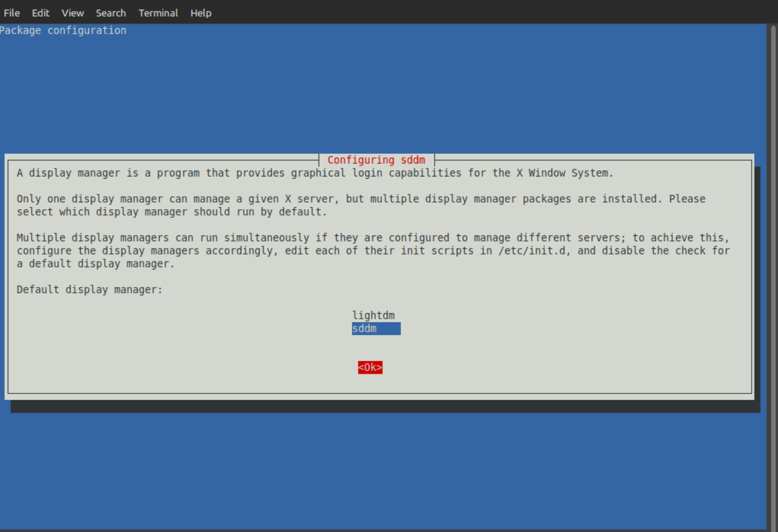This screenshot has height=532, width=778.
Task: Open the Edit menu
Action: [41, 13]
